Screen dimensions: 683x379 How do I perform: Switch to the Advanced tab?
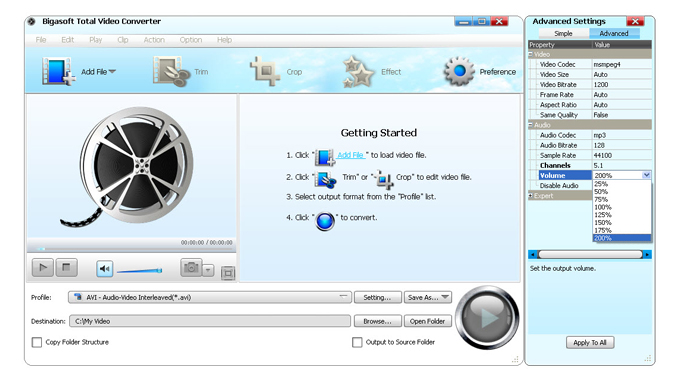coord(614,34)
